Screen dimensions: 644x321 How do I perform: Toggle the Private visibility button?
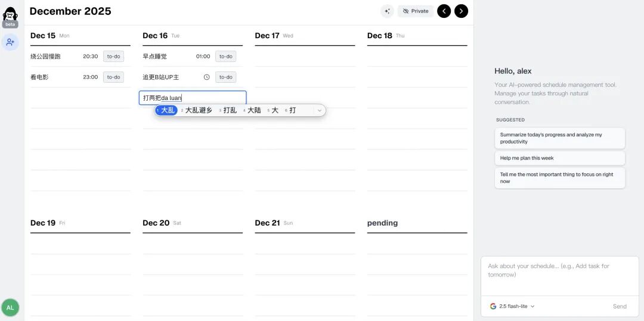click(x=416, y=11)
